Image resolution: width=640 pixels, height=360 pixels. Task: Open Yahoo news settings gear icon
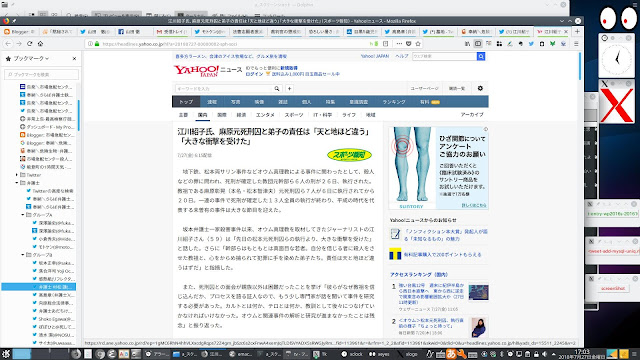click(480, 88)
